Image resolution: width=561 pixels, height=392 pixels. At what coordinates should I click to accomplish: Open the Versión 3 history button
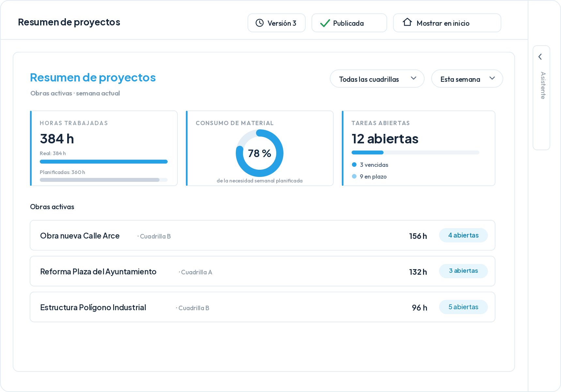tap(277, 23)
